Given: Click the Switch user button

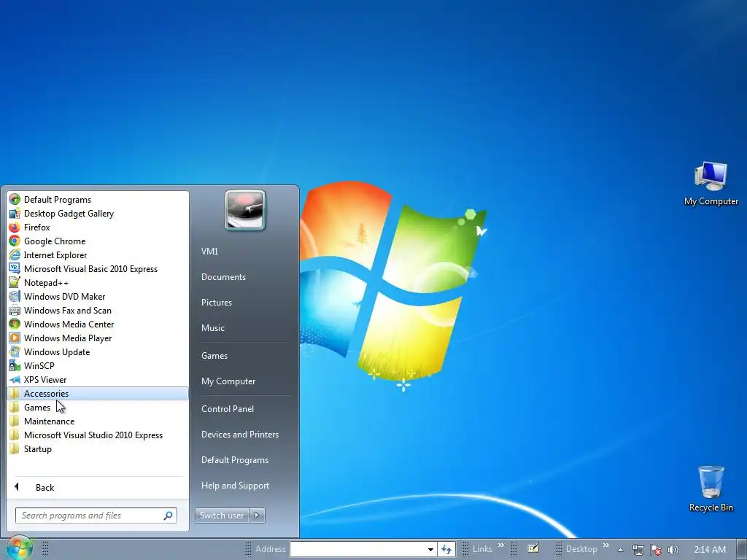Looking at the screenshot, I should (x=222, y=516).
